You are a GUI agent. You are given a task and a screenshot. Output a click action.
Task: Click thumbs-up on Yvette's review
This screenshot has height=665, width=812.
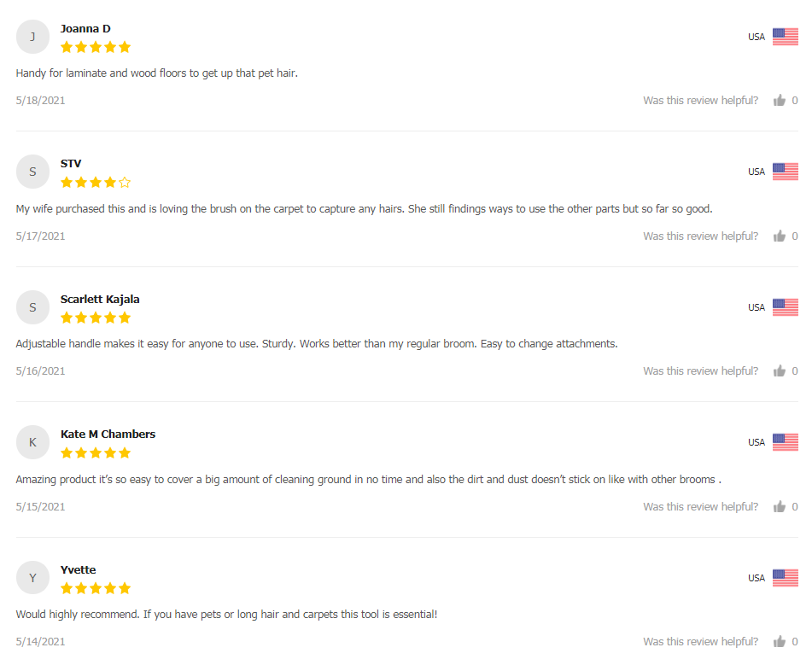(x=779, y=642)
